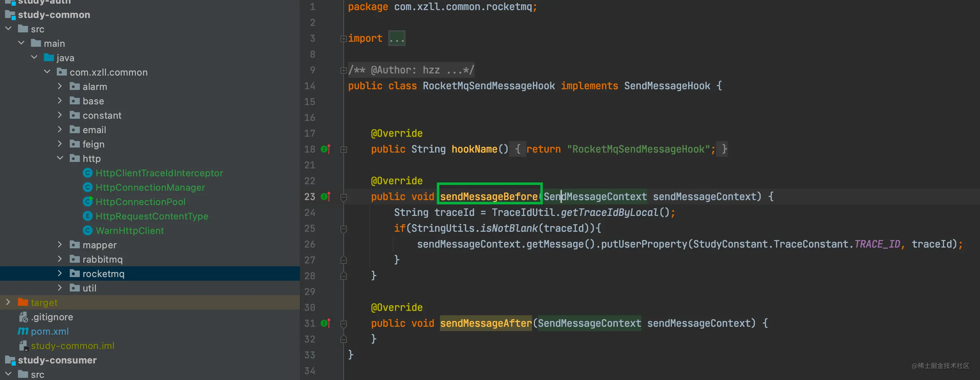This screenshot has height=380, width=980.
Task: Select the .gitignore file
Action: tap(52, 317)
